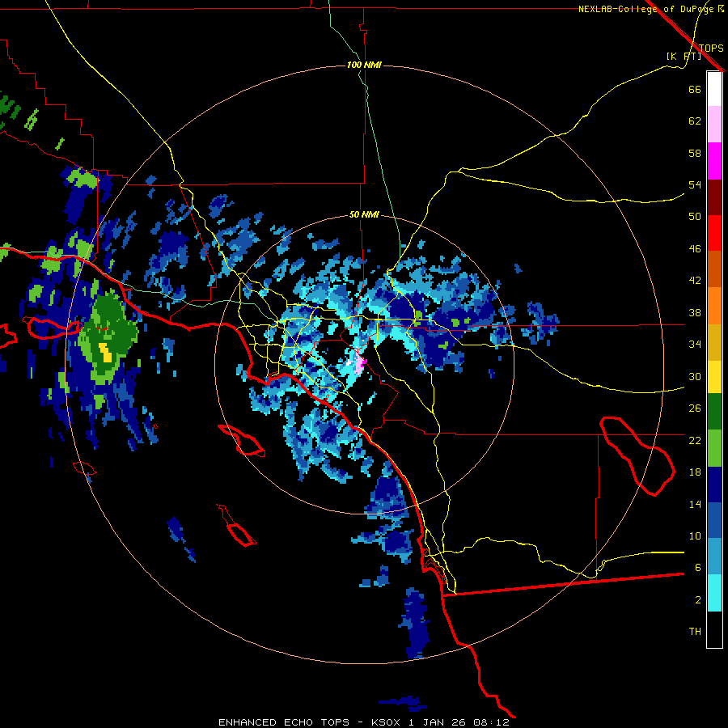
Task: Click the 'NEXLAB-College of DuPage' credit text
Action: click(x=646, y=9)
